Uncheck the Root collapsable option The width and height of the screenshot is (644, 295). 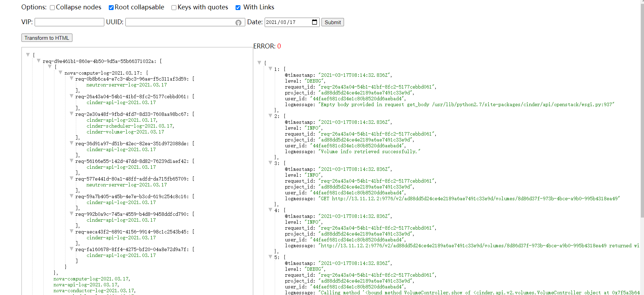[x=111, y=8]
